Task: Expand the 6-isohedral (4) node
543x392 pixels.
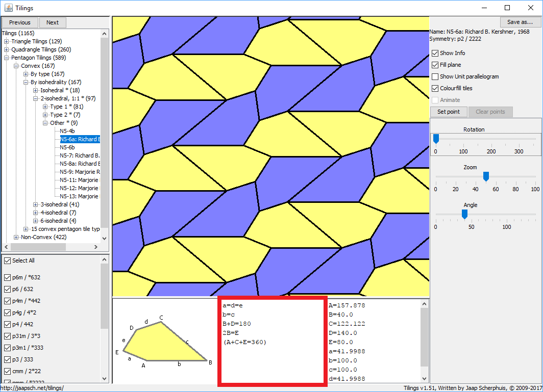Action: pyautogui.click(x=35, y=221)
